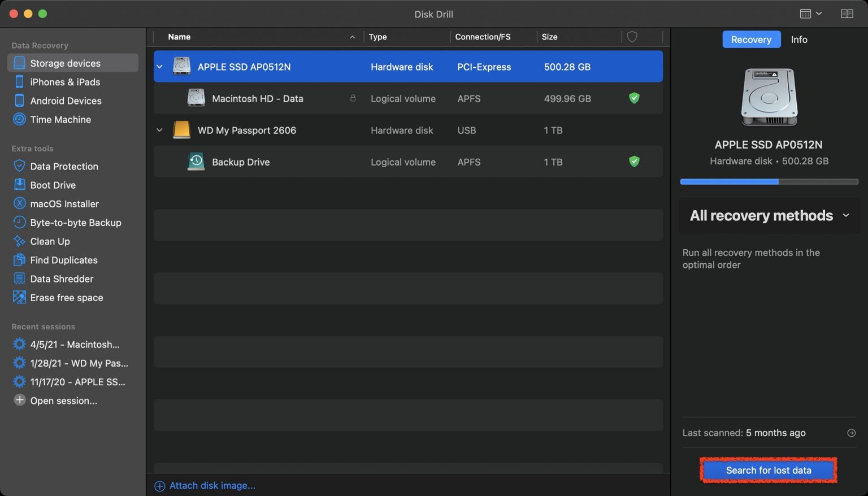Image resolution: width=868 pixels, height=496 pixels.
Task: Click Search for lost data button
Action: pos(769,470)
